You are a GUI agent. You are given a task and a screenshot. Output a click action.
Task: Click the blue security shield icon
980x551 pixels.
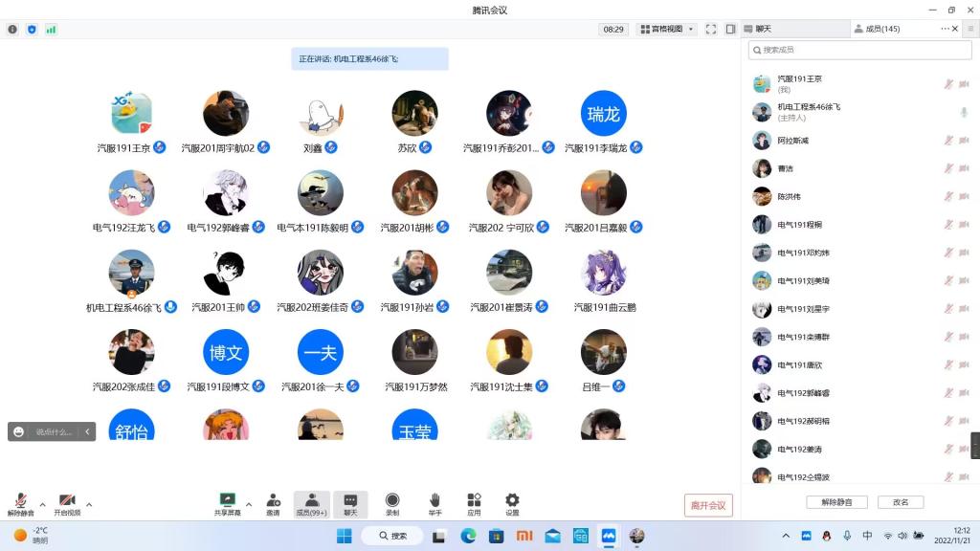click(x=32, y=30)
